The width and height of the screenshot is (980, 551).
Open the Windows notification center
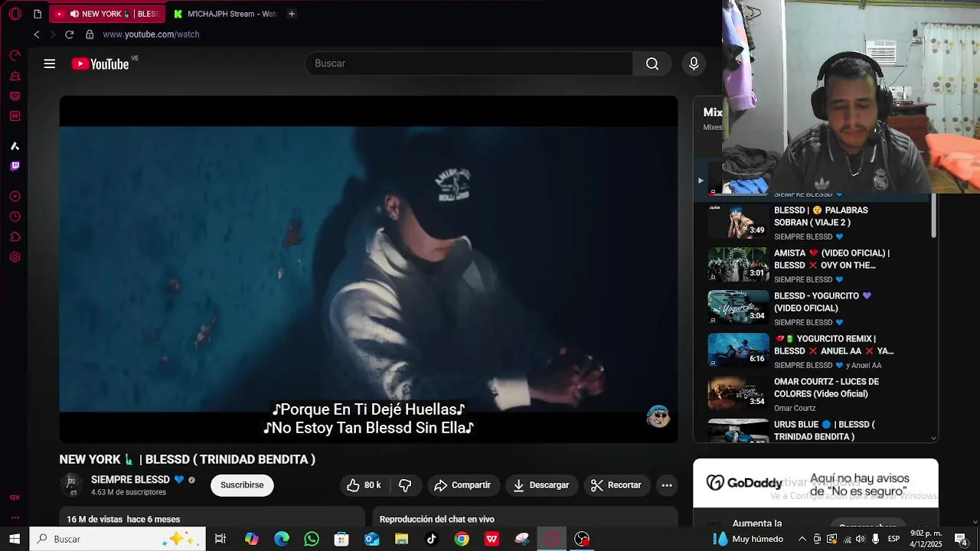tap(961, 539)
